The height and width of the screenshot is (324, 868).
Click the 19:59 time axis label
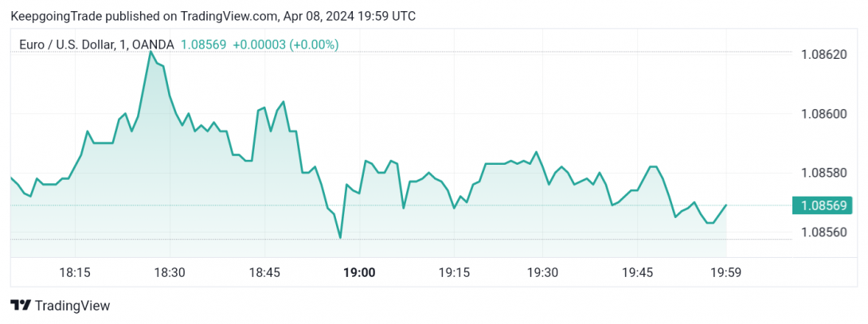click(x=725, y=272)
